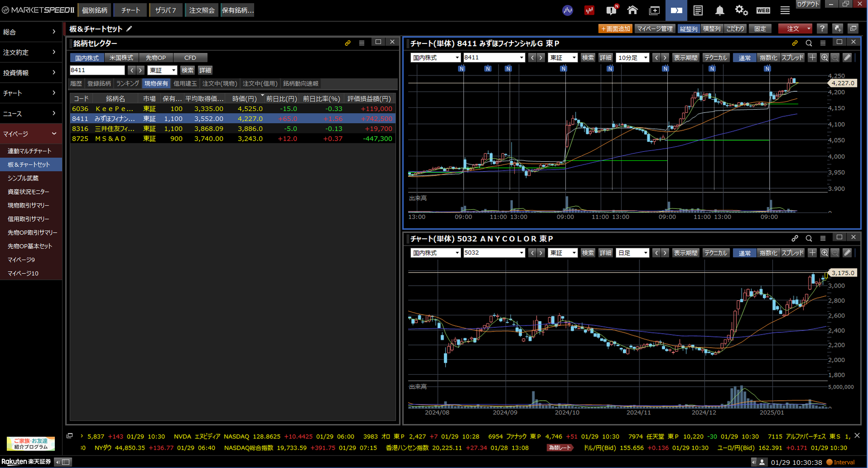Open notifications speech bubble with N badge
The width and height of the screenshot is (868, 468).
(611, 11)
